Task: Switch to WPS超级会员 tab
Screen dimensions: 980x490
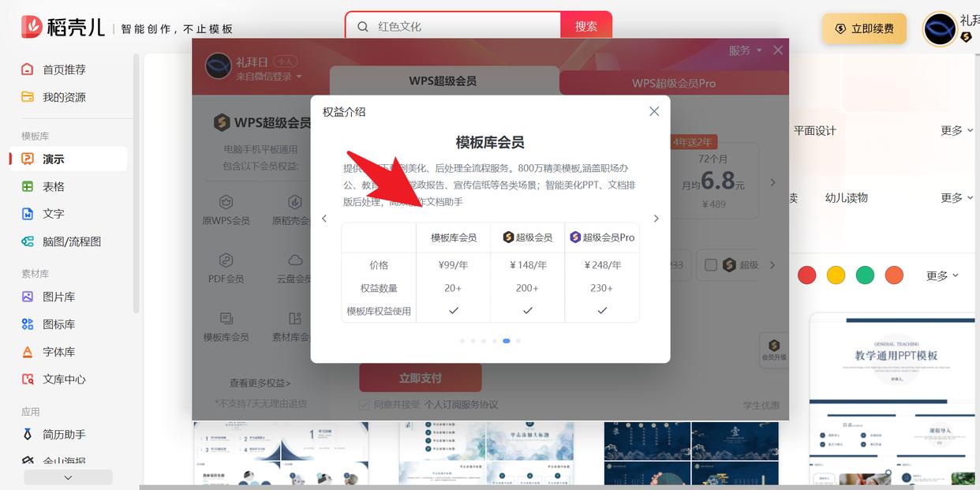Action: pyautogui.click(x=443, y=80)
